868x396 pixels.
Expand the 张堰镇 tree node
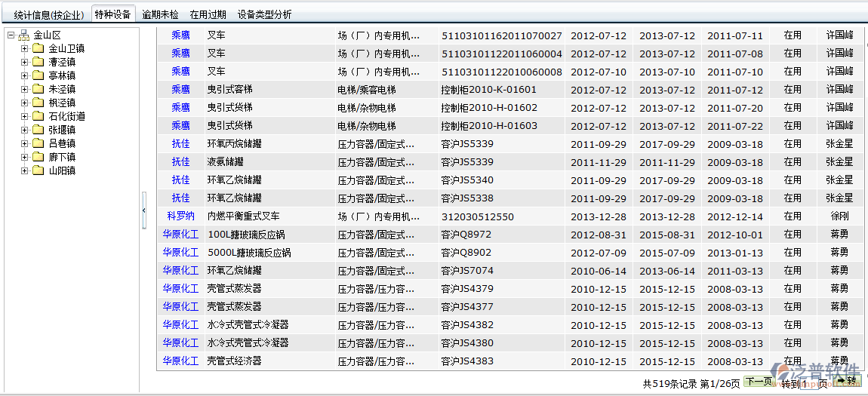point(24,130)
